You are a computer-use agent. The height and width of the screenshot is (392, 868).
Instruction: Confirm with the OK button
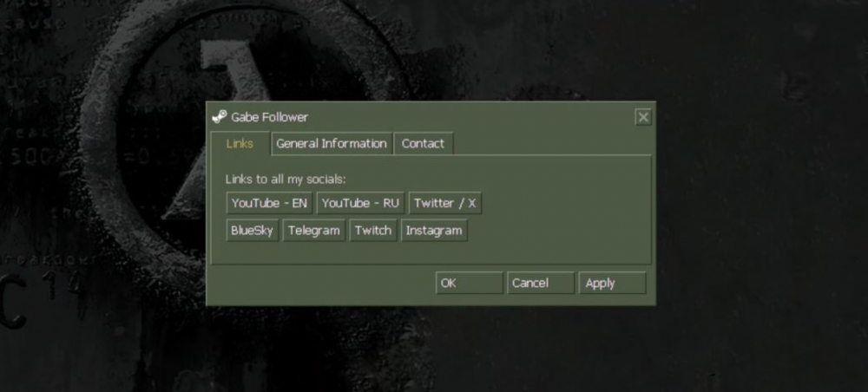[x=469, y=283]
